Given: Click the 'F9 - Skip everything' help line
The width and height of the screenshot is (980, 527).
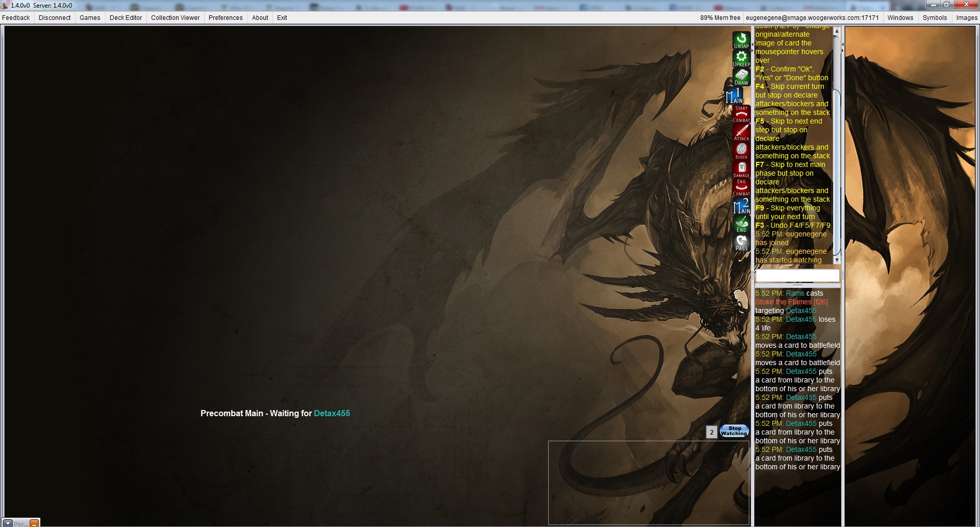Looking at the screenshot, I should pyautogui.click(x=788, y=212).
